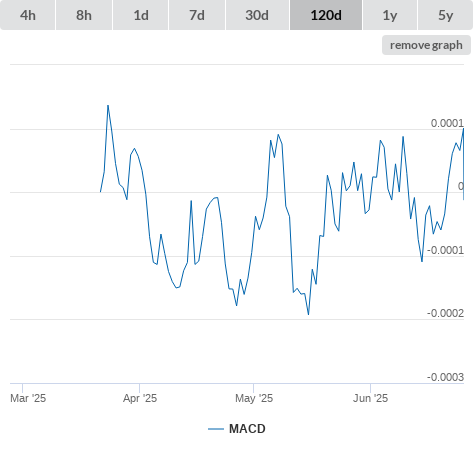Click the -0.0001 y-axis value

click(x=445, y=250)
